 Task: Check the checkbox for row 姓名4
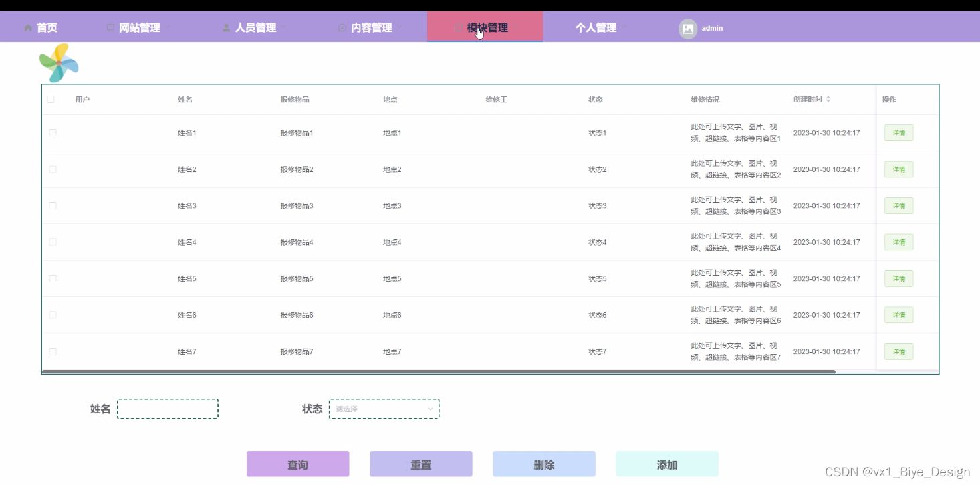[53, 242]
